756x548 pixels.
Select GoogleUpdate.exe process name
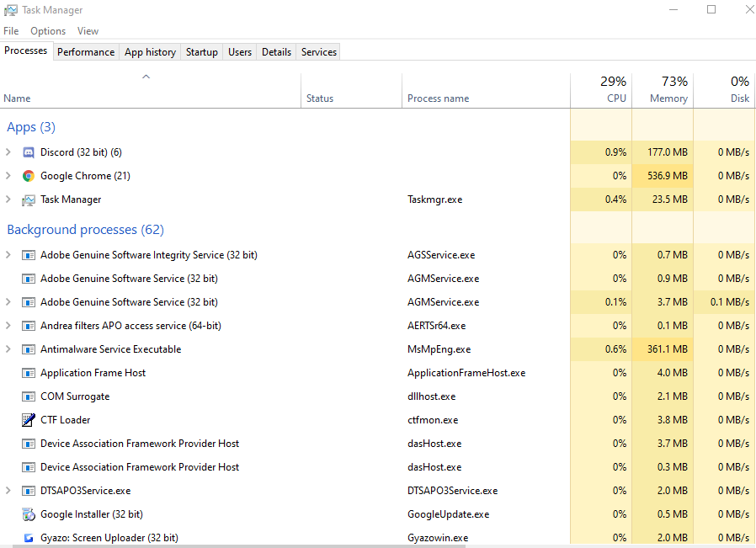point(448,514)
